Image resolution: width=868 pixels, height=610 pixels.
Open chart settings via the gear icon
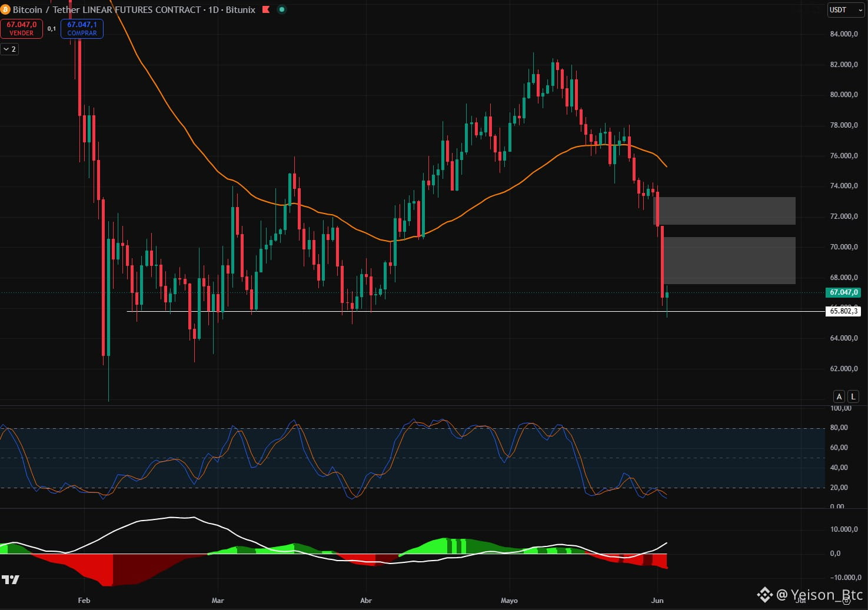click(x=846, y=600)
